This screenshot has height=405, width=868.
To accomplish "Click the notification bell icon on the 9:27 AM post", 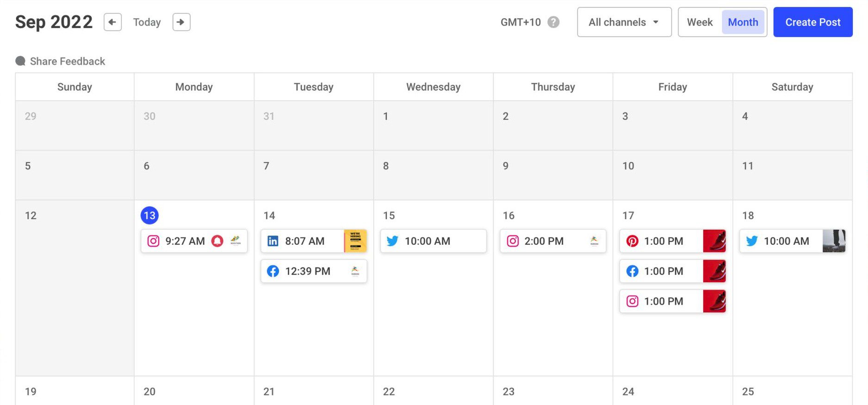I will point(217,241).
